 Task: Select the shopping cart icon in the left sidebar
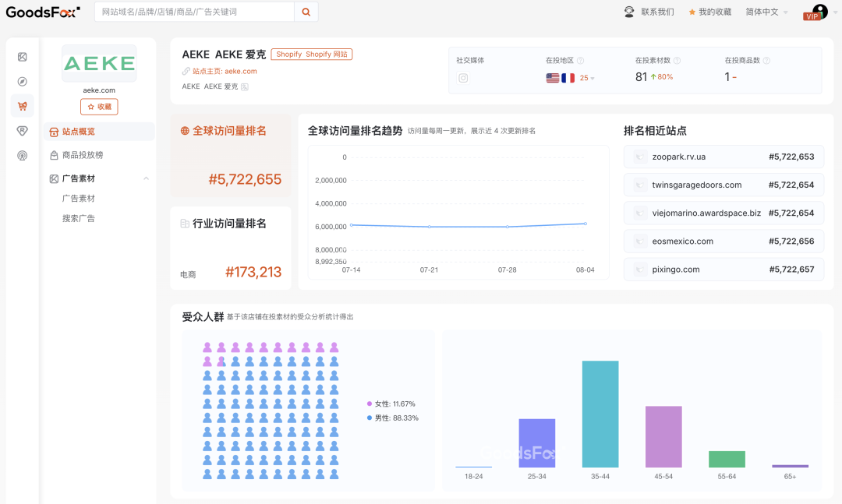tap(22, 106)
